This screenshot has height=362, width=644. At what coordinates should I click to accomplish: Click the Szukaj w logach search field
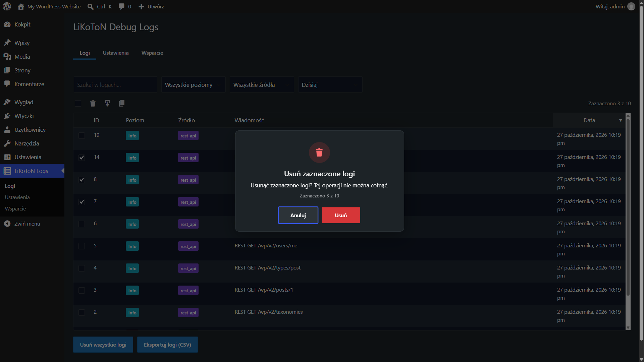115,85
